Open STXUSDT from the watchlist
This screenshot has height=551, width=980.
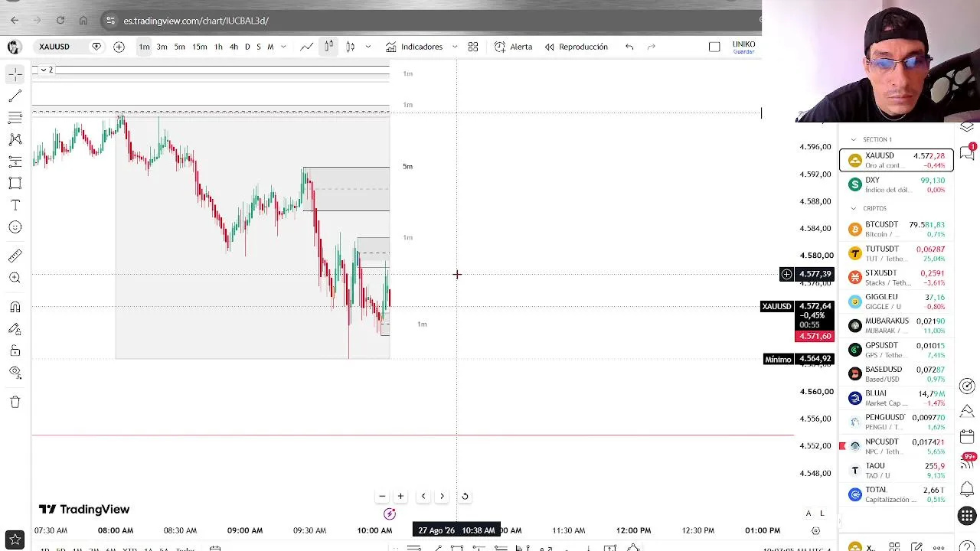[897, 277]
